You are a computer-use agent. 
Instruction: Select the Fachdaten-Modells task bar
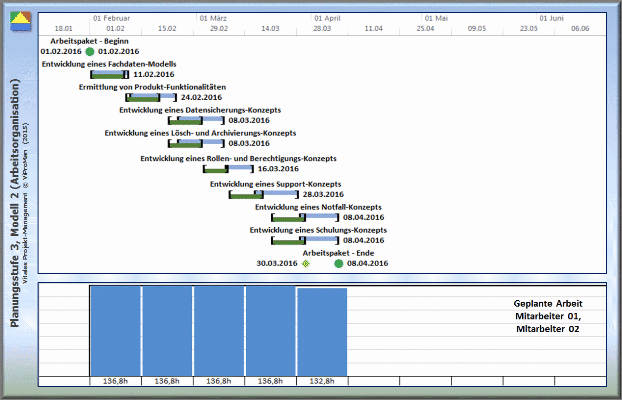tap(110, 74)
